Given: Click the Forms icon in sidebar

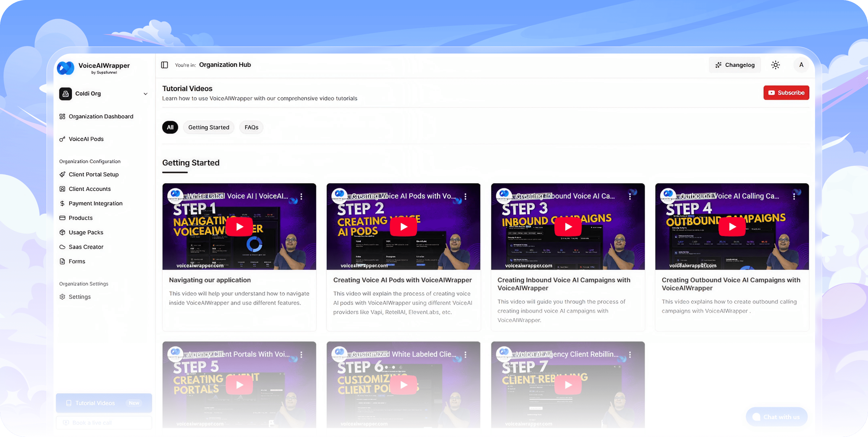Looking at the screenshot, I should 63,261.
